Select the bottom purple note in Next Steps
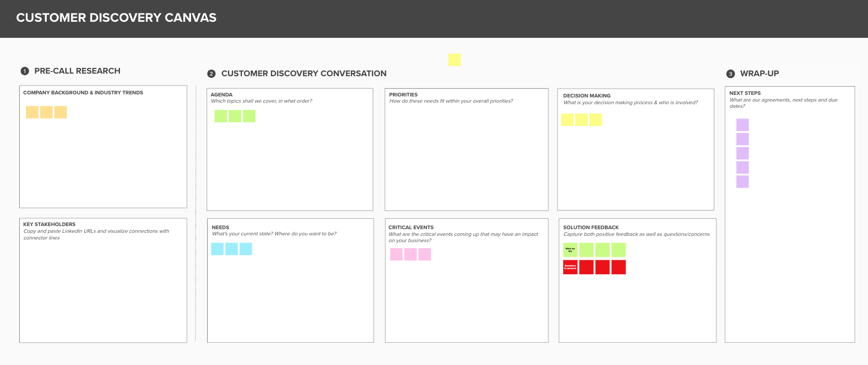 click(742, 181)
